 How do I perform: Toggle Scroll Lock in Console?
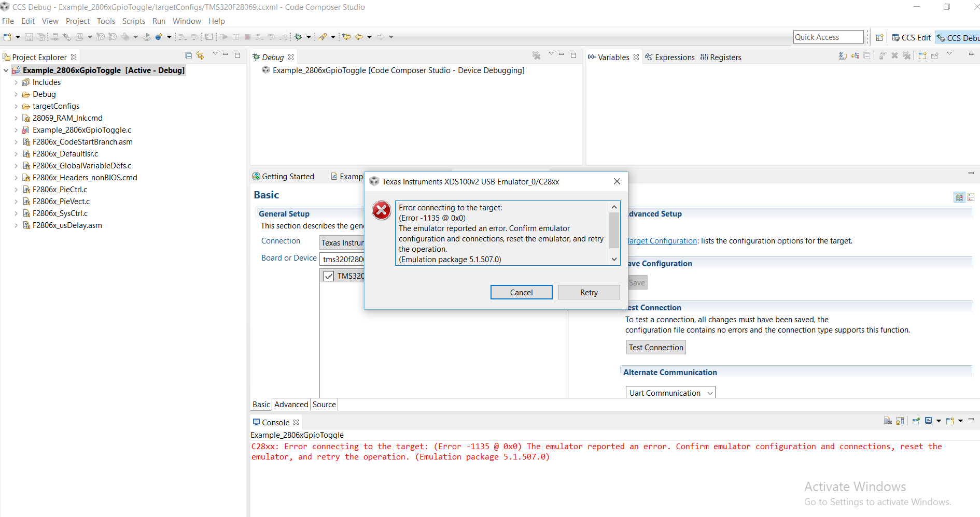coord(900,421)
